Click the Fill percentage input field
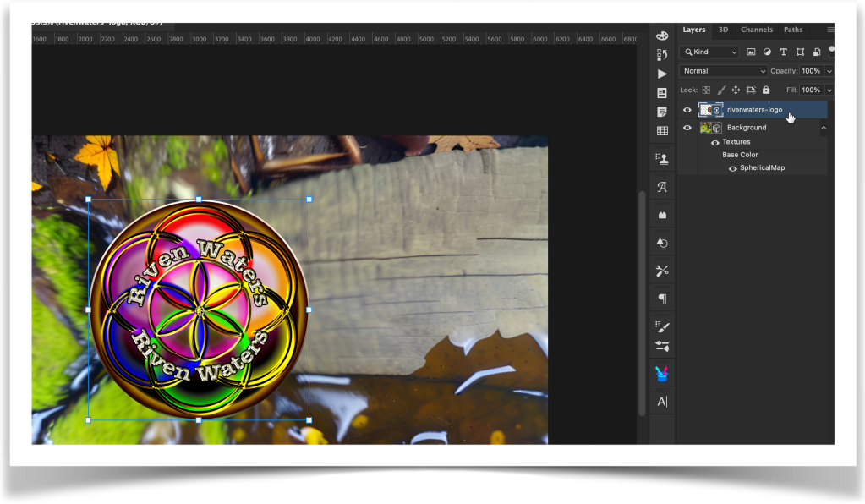 (811, 90)
